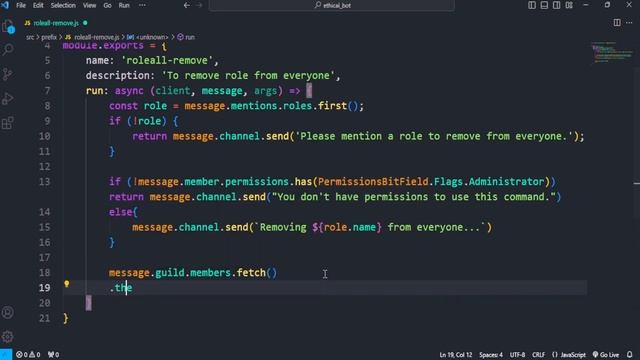The image size is (640, 360).
Task: Click the VS Code logo icon
Action: (x=5, y=5)
